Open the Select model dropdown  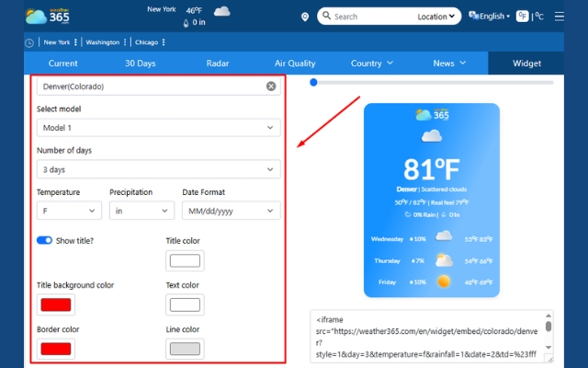pyautogui.click(x=159, y=128)
